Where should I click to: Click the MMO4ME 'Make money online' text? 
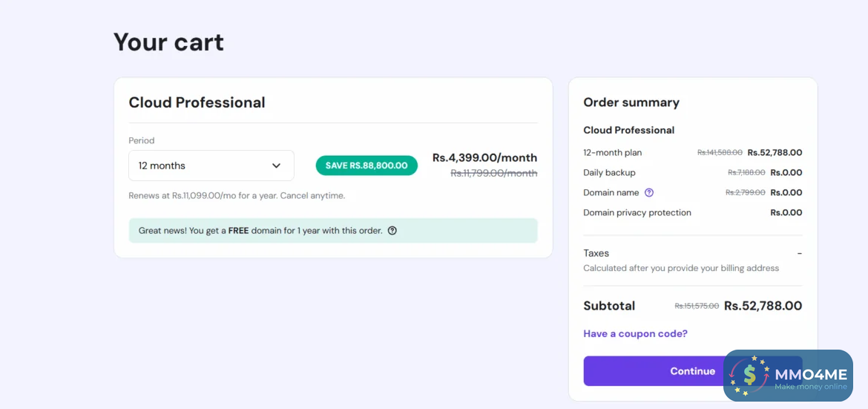click(810, 387)
